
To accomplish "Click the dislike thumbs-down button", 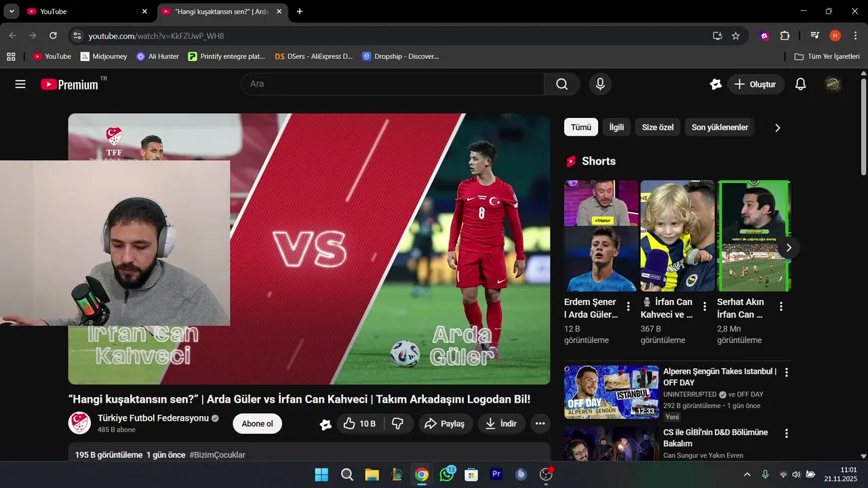I will pos(398,424).
